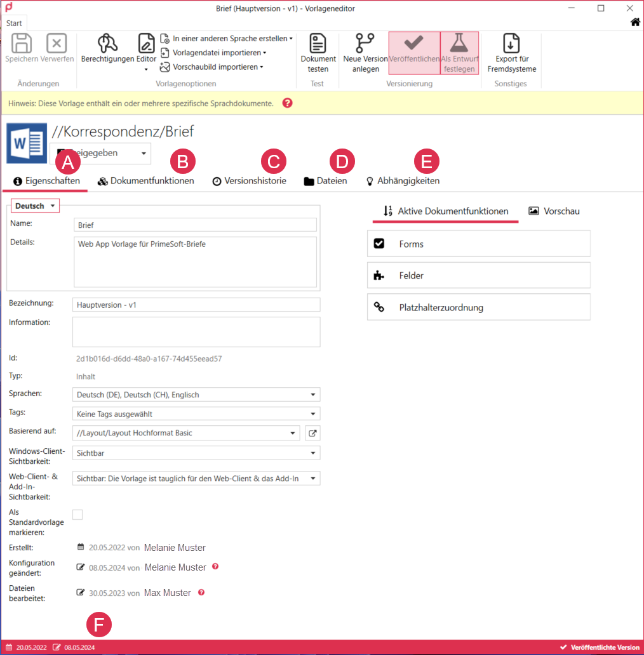Click the Id value text

click(149, 359)
